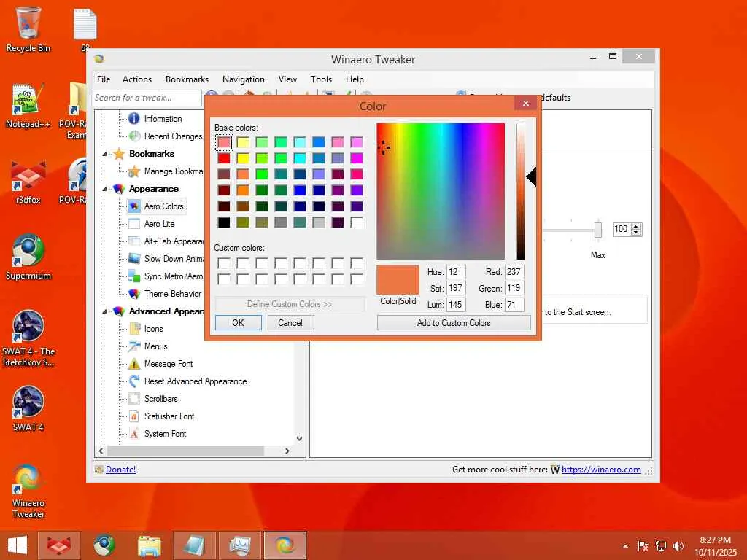
Task: Collapse the Appearance tree group
Action: (x=104, y=189)
